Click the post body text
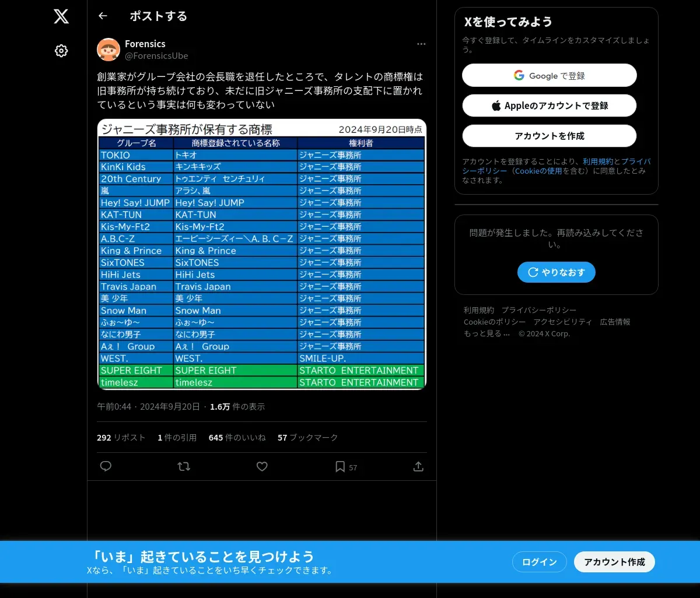This screenshot has width=700, height=598. point(260,91)
